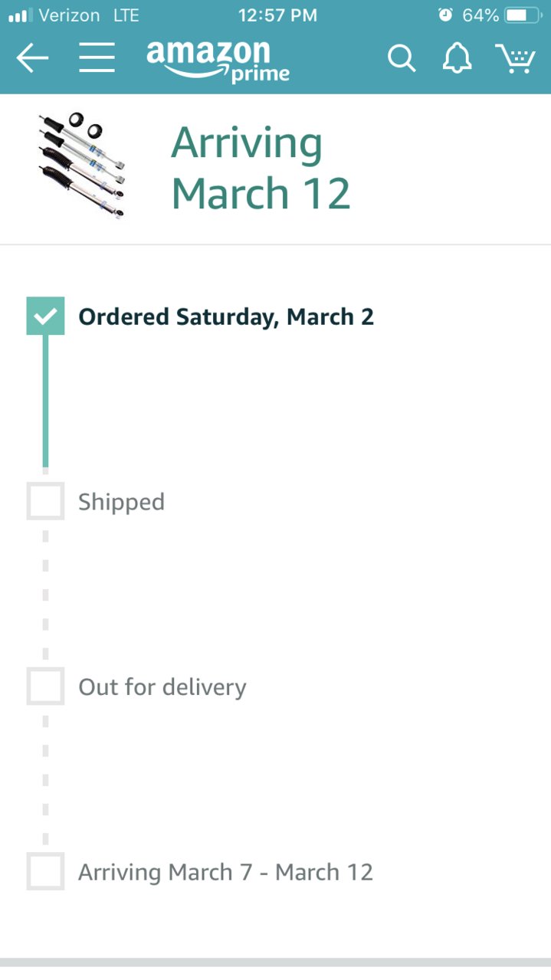Screen dimensions: 551x980
Task: Tap the back arrow icon
Action: [32, 58]
